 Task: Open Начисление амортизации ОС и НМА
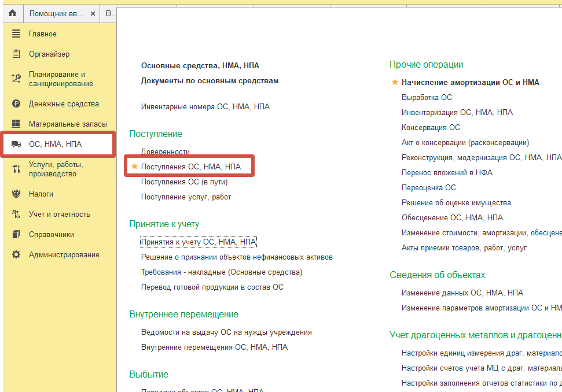click(470, 82)
